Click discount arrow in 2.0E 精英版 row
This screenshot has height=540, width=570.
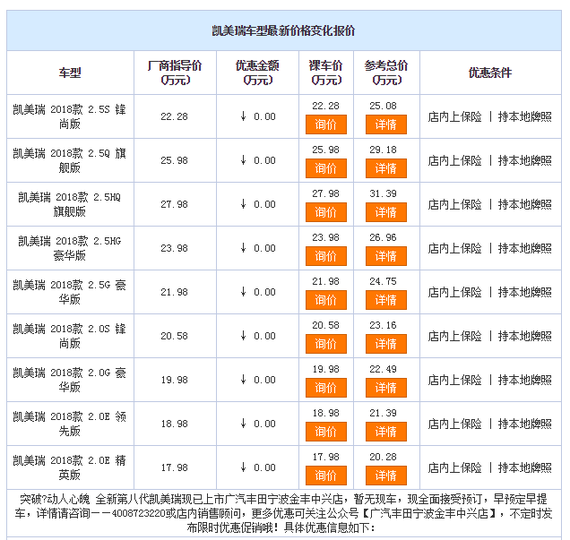243,467
